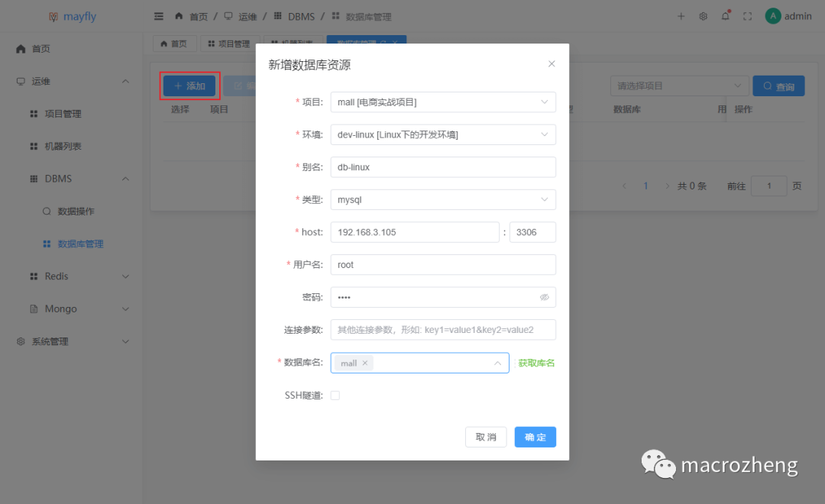Toggle fullscreen mode icon
The image size is (825, 504).
pos(747,16)
